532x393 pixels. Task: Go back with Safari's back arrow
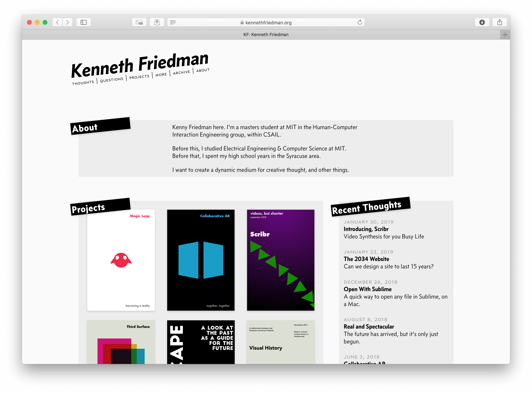[57, 22]
